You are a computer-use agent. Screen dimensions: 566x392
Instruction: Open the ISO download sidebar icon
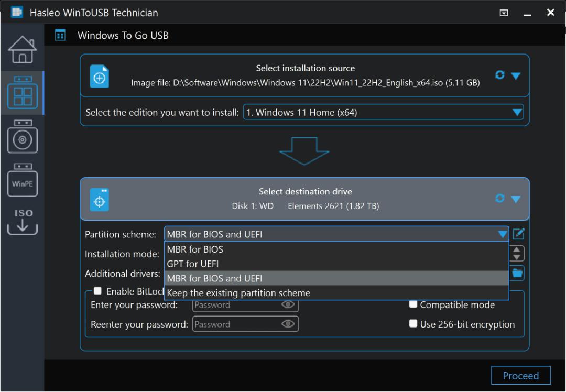click(23, 222)
